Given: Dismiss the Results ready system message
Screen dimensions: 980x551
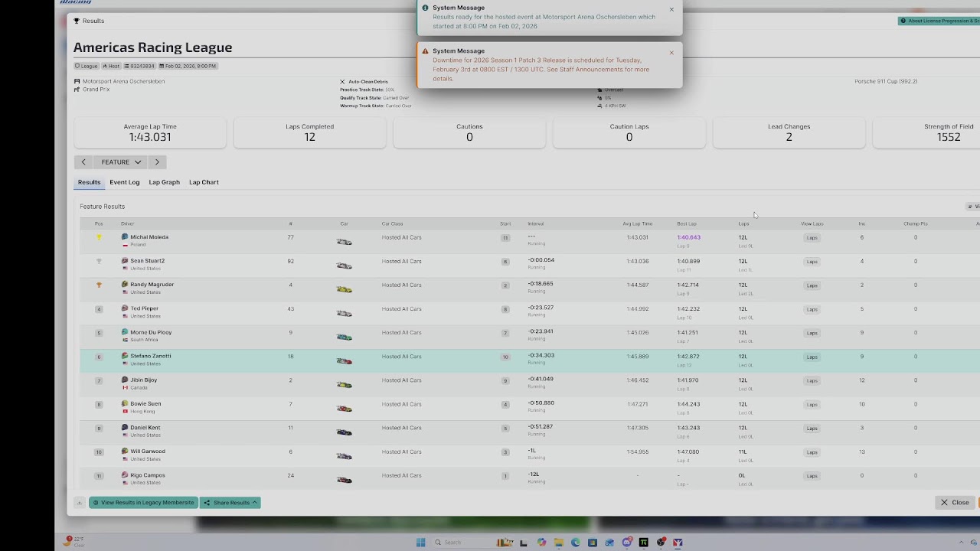Looking at the screenshot, I should pos(671,10).
